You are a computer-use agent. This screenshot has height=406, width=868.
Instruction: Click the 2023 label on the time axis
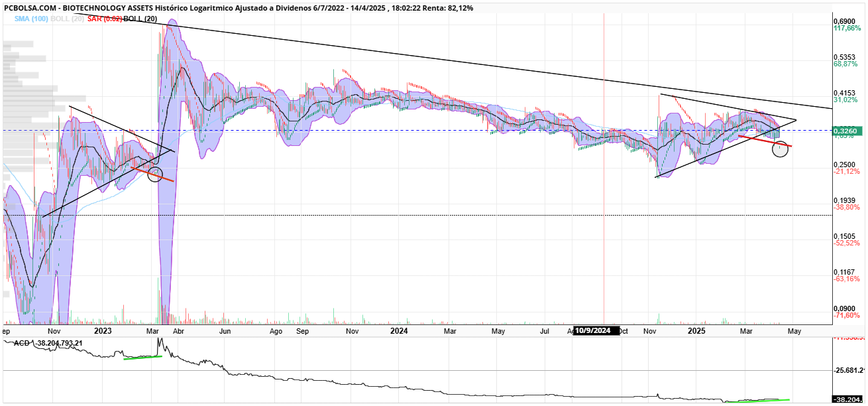104,330
